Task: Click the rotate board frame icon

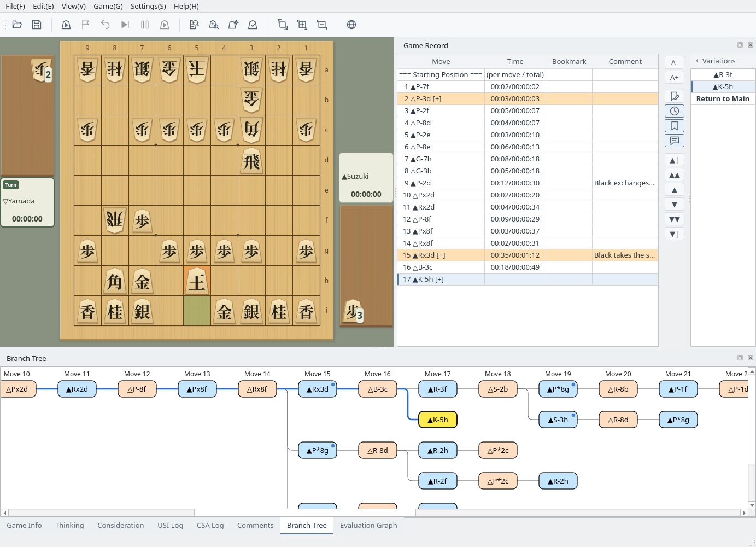Action: point(283,25)
